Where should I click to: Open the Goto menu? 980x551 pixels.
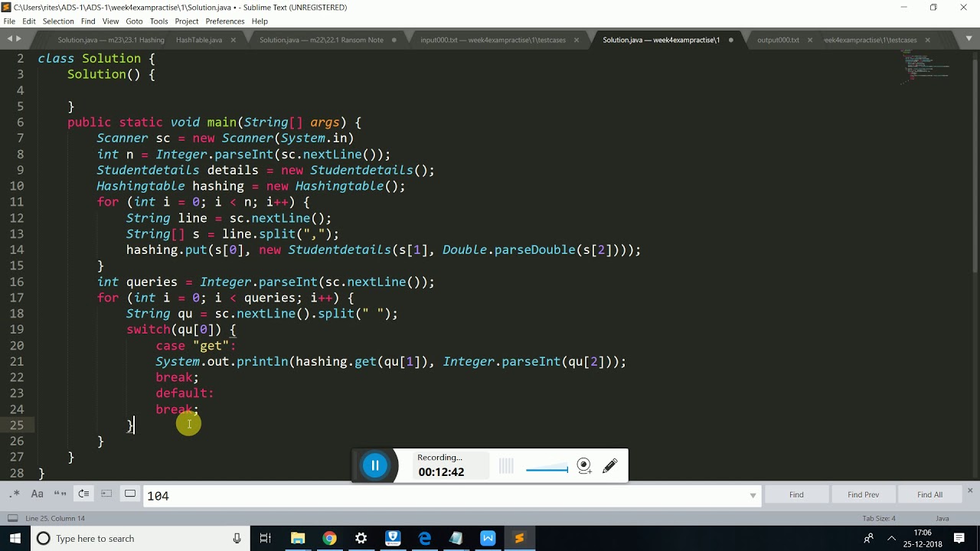pyautogui.click(x=134, y=21)
